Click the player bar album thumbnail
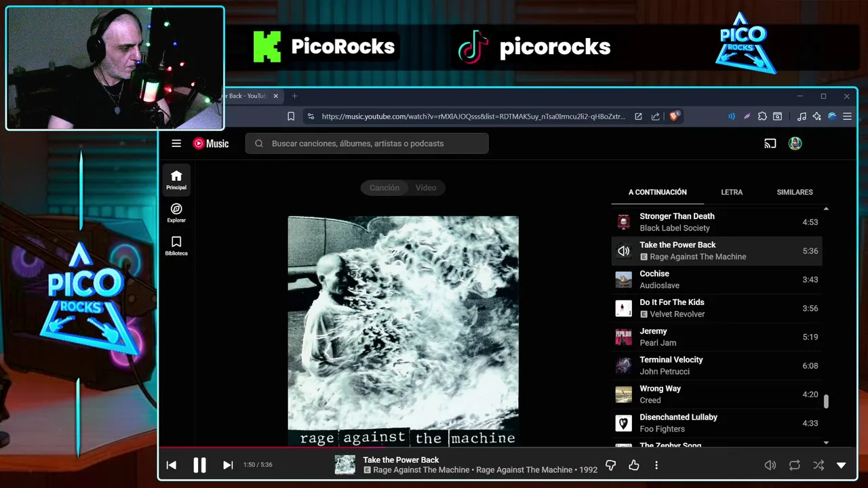The width and height of the screenshot is (868, 488). (x=344, y=465)
